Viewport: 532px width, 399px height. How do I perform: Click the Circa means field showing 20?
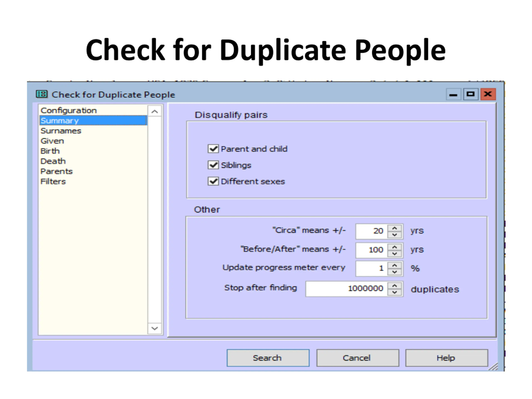click(372, 231)
